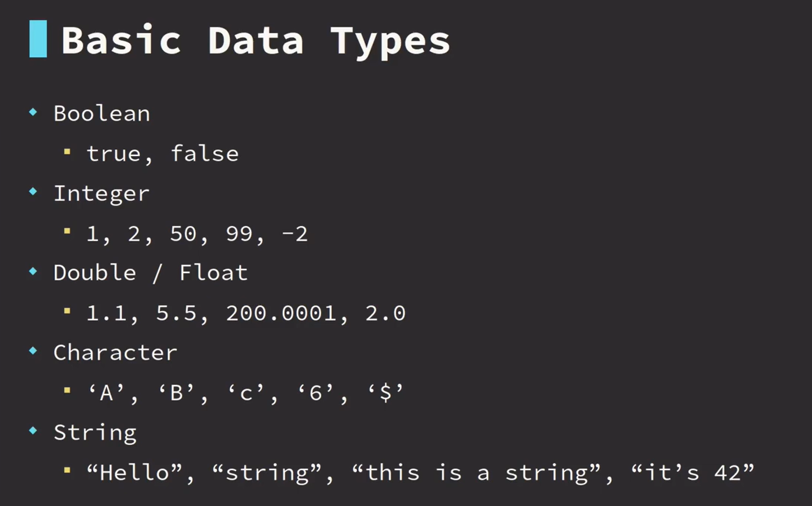Click the square bullet before true, false
Screen dimensions: 812x506
67,152
